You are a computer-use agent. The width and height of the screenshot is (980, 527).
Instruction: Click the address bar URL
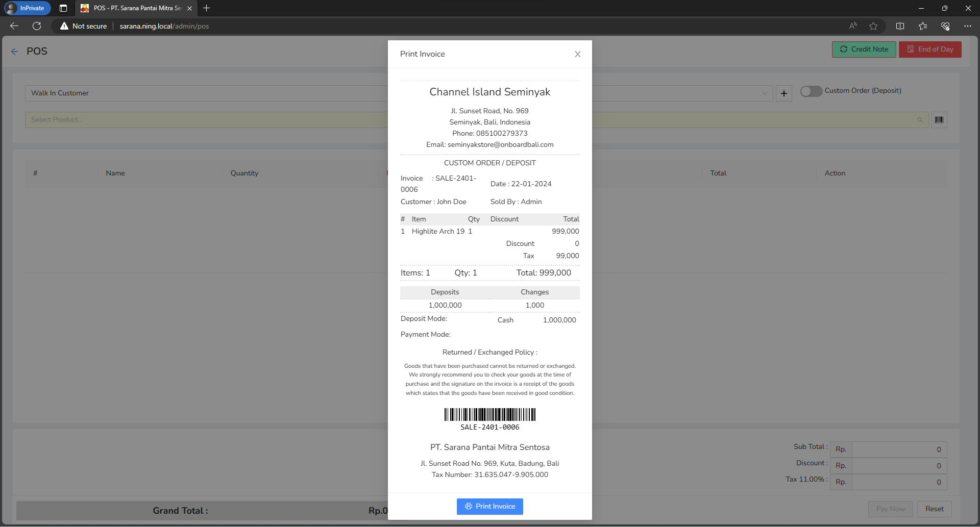pyautogui.click(x=164, y=26)
